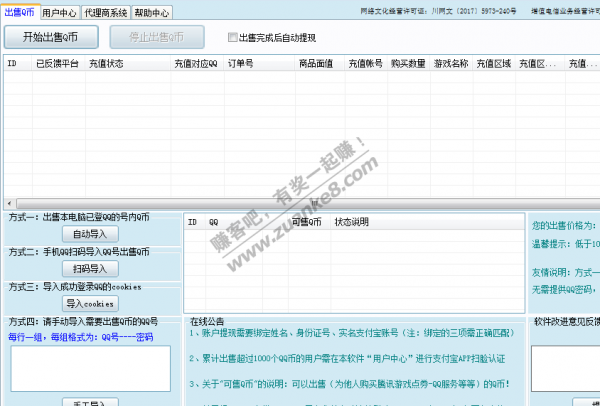Click the 开始出售Q币 button
Image resolution: width=600 pixels, height=406 pixels.
[51, 37]
